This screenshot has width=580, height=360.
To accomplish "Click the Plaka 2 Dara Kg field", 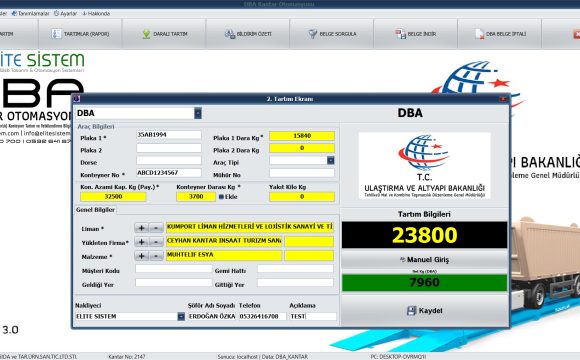I will 302,148.
